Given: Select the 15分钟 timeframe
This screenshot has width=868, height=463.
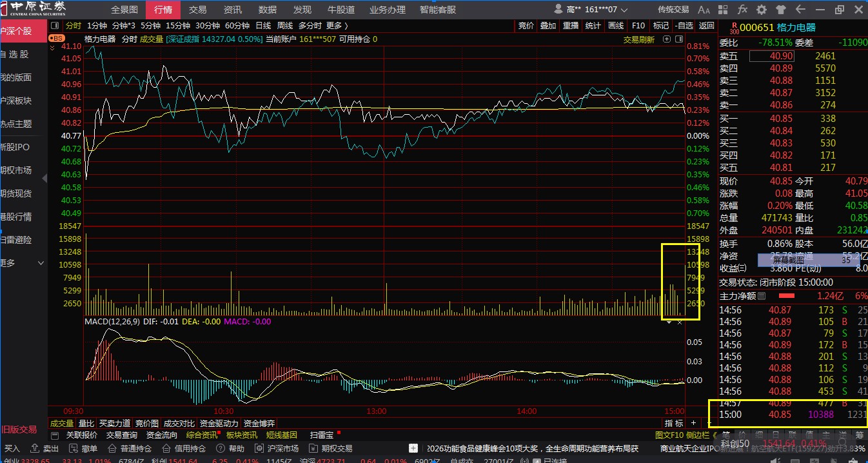Looking at the screenshot, I should click(x=178, y=26).
